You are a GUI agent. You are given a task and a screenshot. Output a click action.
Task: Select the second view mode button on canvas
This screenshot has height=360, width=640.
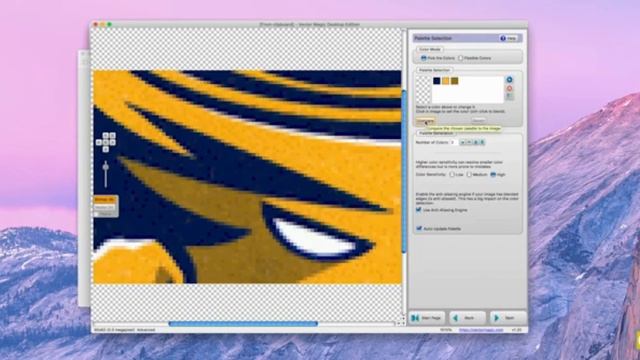tap(105, 207)
